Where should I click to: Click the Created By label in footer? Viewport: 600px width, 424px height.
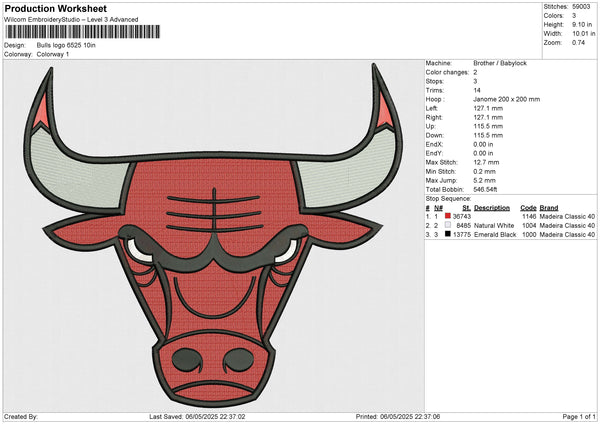[x=21, y=416]
